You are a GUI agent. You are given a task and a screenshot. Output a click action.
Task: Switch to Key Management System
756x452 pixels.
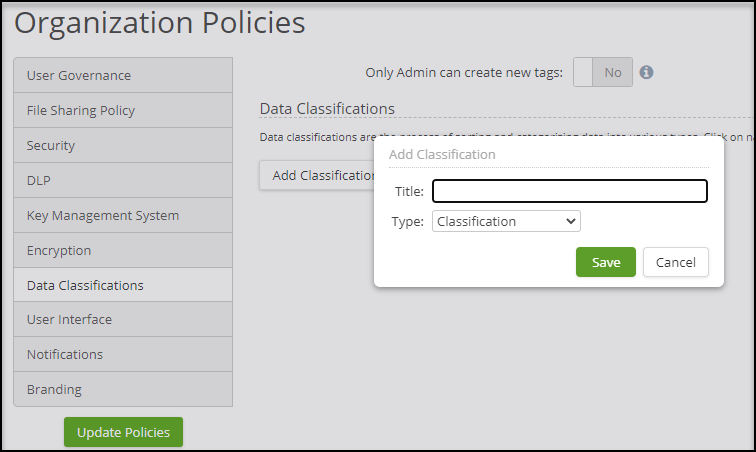123,216
